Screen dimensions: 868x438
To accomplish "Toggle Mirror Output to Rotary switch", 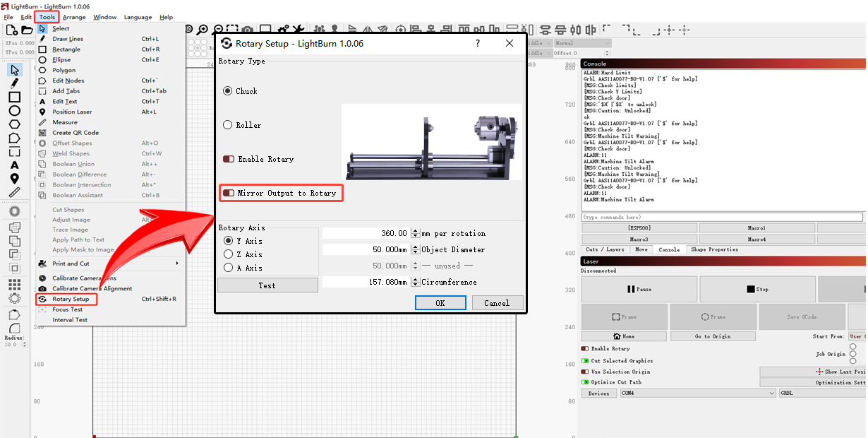I will click(229, 193).
